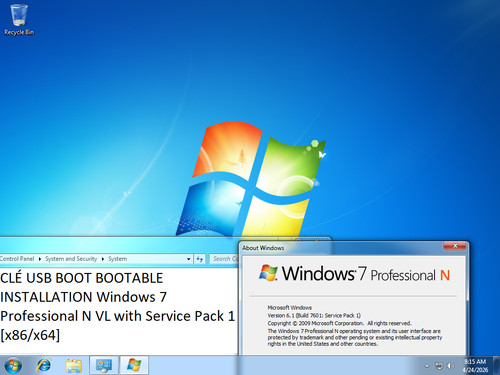Screen dimensions: 500x375
Task: Show hidden tray icons arrow
Action: click(x=426, y=366)
